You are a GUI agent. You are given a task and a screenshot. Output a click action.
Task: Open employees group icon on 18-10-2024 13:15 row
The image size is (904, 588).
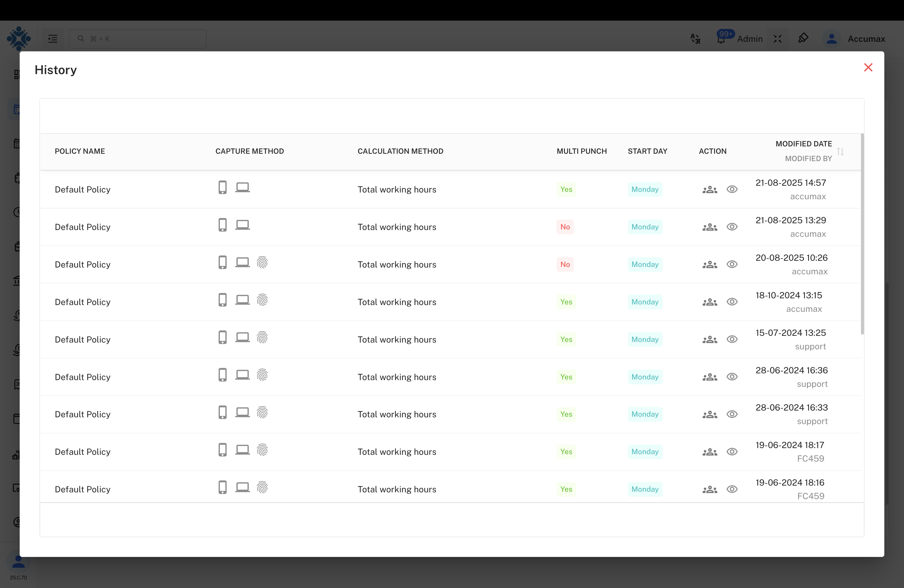pyautogui.click(x=710, y=302)
